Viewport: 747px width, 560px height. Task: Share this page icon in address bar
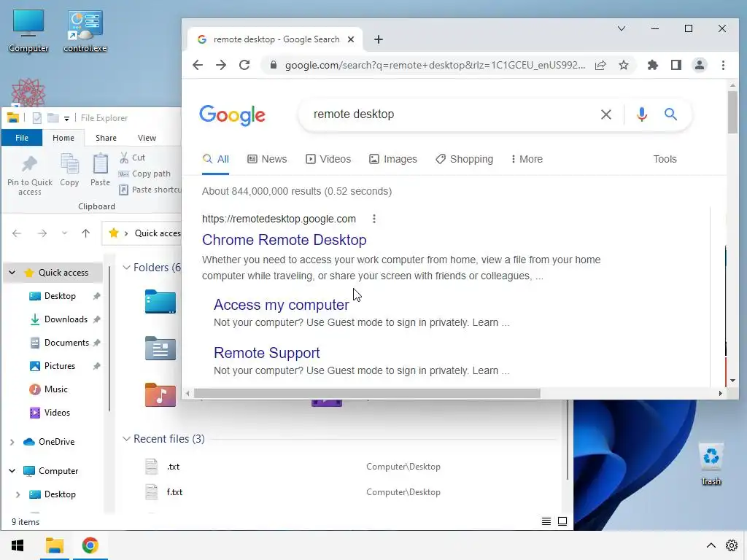(601, 65)
